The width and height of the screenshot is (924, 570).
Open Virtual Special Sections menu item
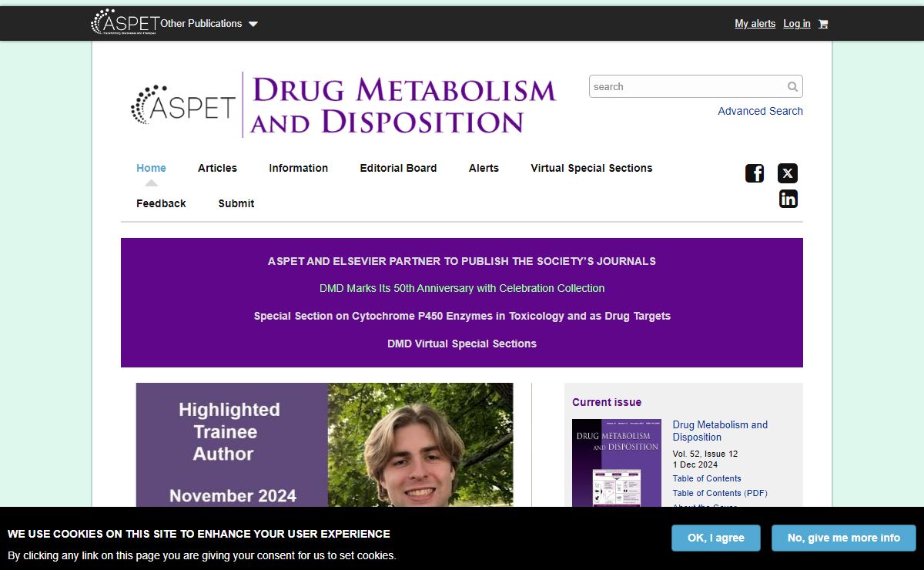pyautogui.click(x=591, y=168)
